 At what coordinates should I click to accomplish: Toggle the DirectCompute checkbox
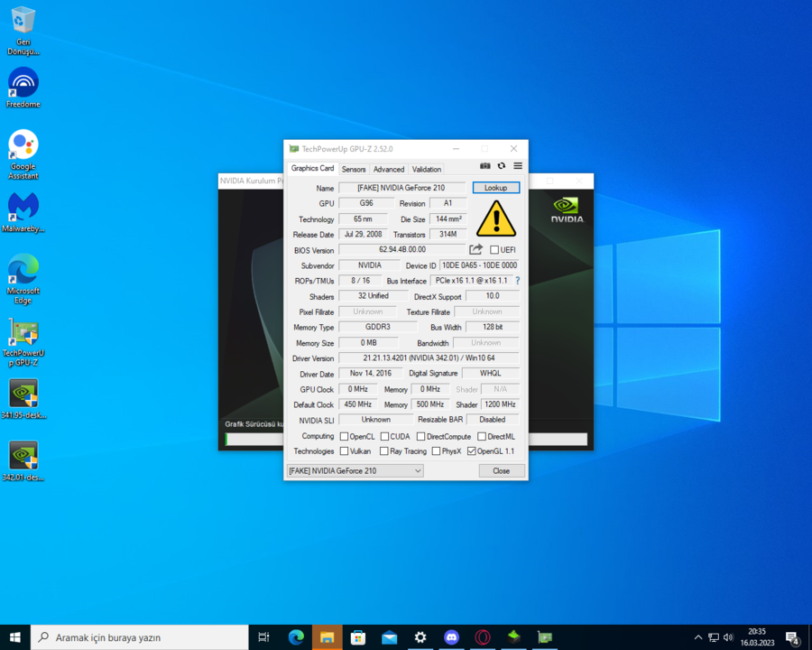point(421,436)
